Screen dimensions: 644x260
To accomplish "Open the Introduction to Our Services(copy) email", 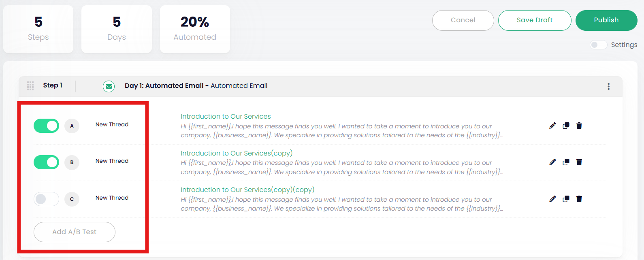I will click(237, 153).
